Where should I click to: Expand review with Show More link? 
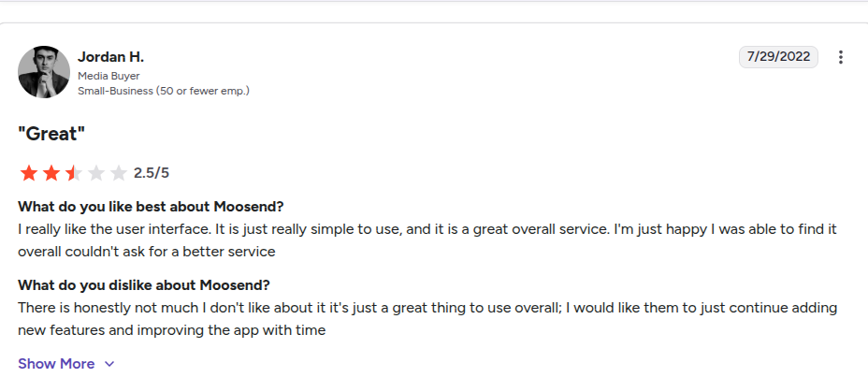[56, 364]
